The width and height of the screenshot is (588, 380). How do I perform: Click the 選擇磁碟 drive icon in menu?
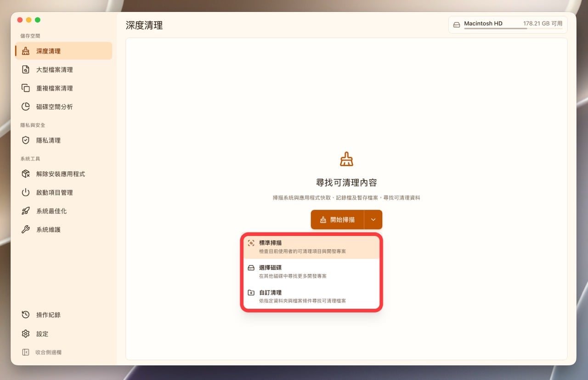[251, 268]
